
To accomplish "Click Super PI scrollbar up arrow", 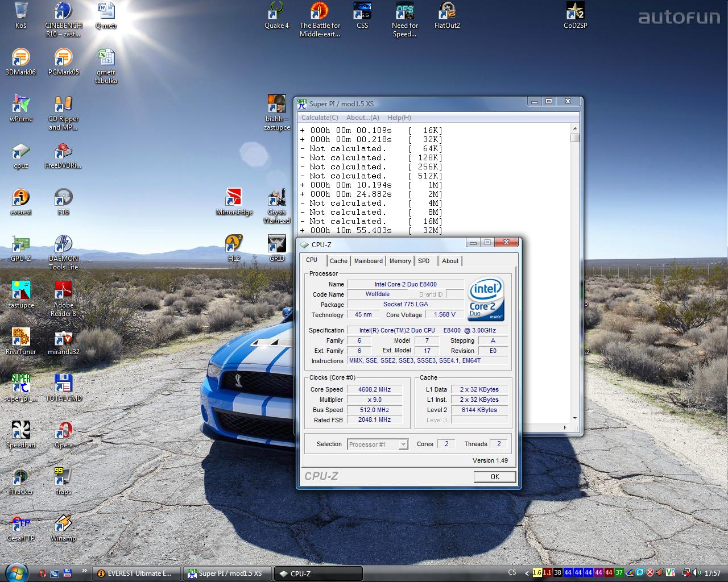I will click(575, 129).
